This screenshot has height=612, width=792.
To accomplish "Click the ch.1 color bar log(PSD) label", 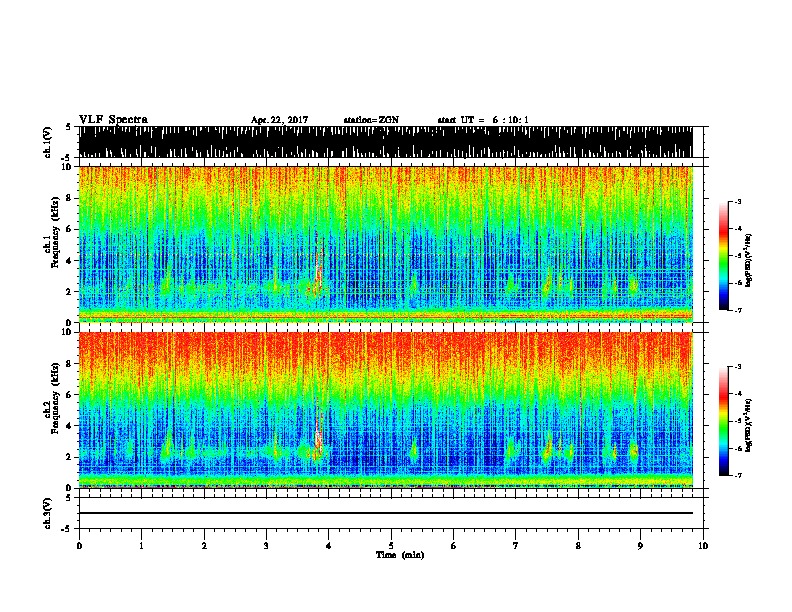I will 748,260.
